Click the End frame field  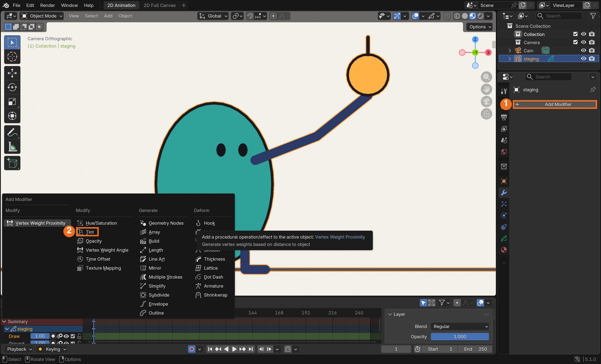(x=475, y=349)
